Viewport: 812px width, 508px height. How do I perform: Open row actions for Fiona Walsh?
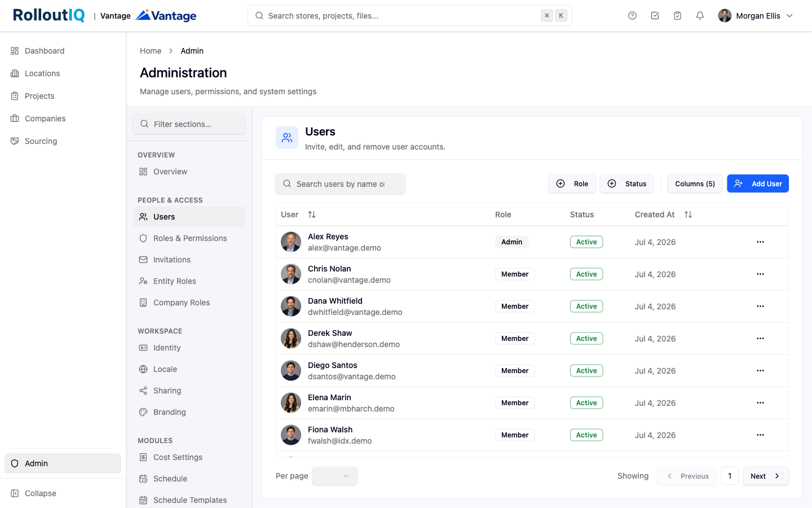click(x=760, y=435)
